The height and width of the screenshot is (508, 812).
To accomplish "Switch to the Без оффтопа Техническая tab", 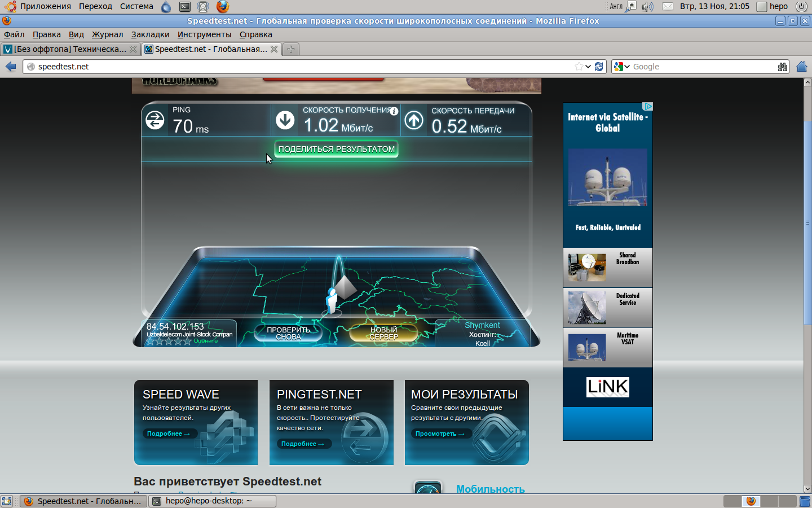I will click(70, 49).
